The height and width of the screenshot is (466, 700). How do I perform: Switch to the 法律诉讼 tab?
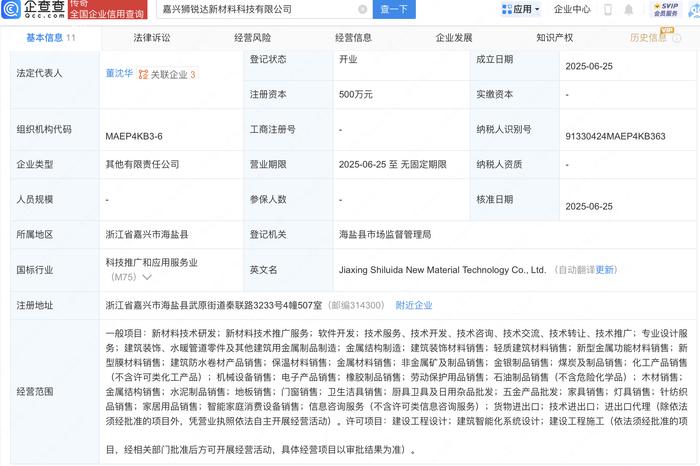(152, 38)
